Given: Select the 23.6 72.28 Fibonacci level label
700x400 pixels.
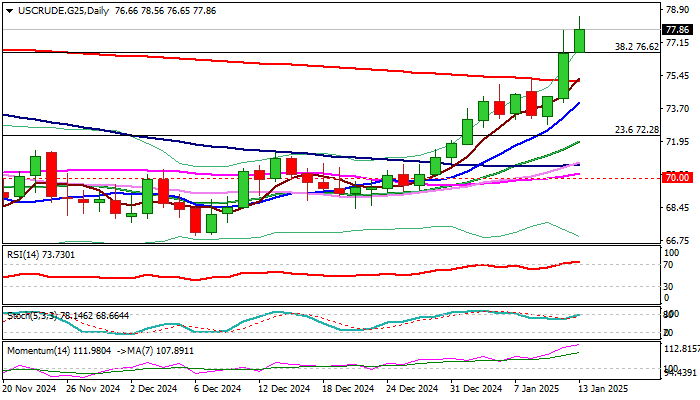Looking at the screenshot, I should tap(637, 130).
